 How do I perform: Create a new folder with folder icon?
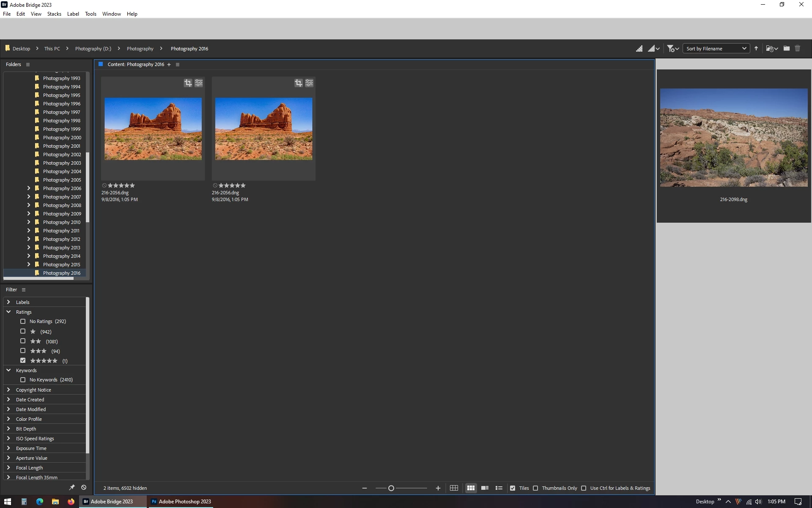[x=787, y=49]
